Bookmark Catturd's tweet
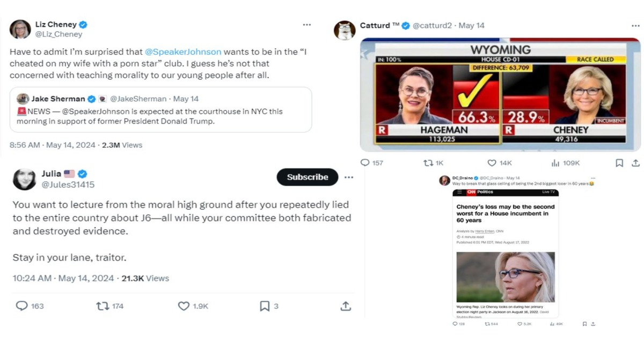 coord(619,163)
